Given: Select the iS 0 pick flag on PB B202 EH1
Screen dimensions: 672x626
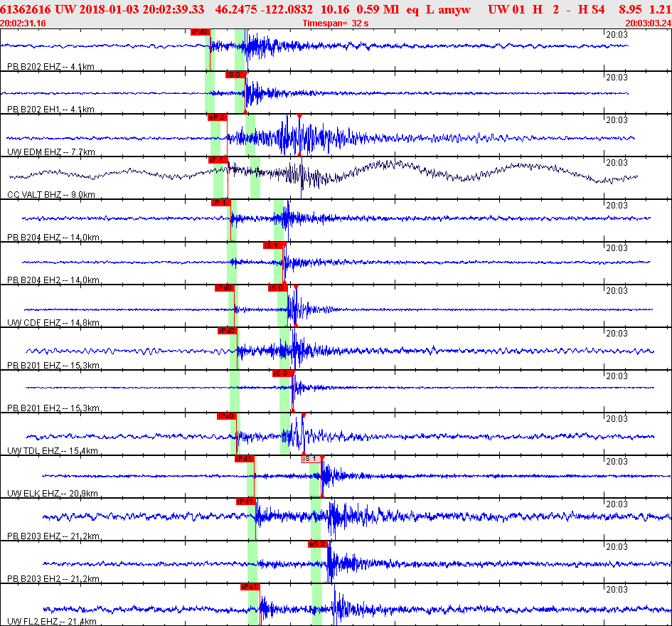Looking at the screenshot, I should tap(235, 75).
